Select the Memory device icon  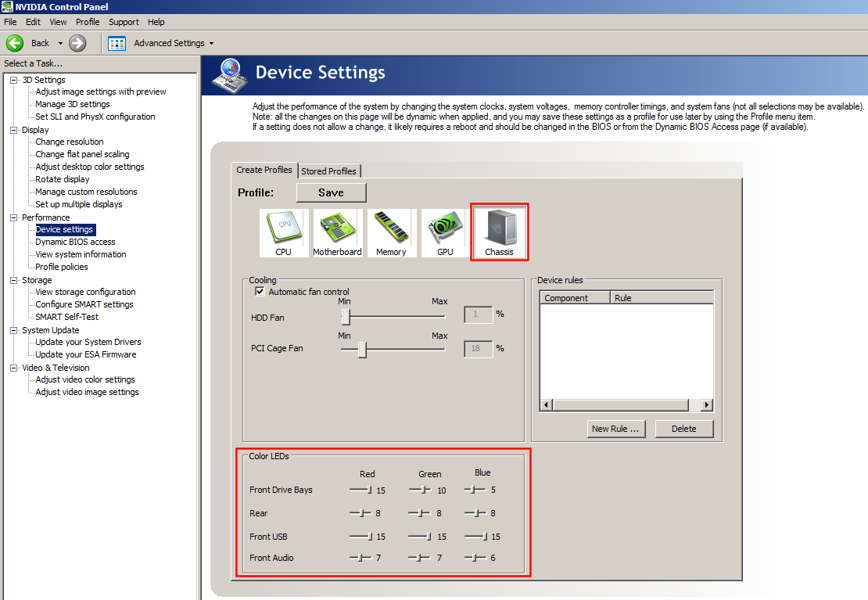click(391, 232)
